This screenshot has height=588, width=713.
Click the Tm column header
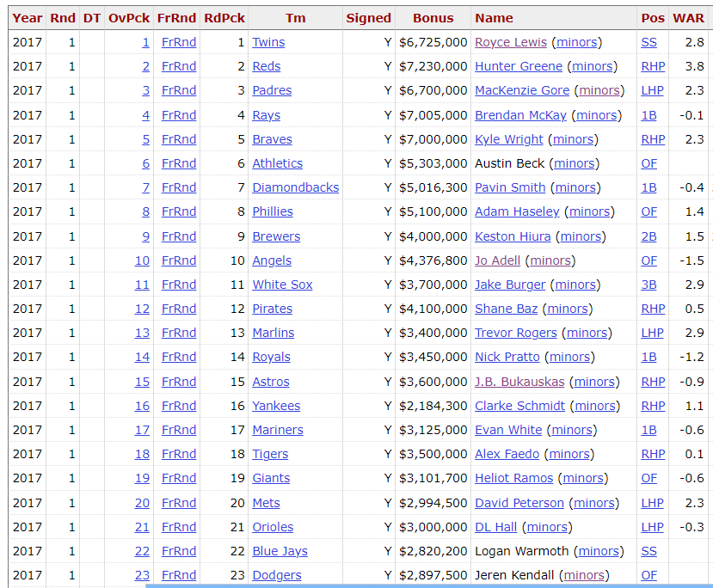295,18
